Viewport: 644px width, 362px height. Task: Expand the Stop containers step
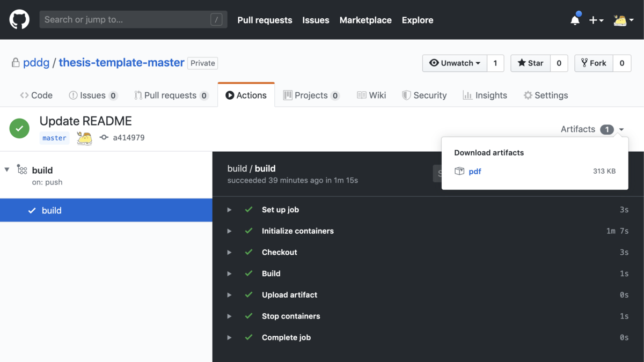(x=229, y=316)
